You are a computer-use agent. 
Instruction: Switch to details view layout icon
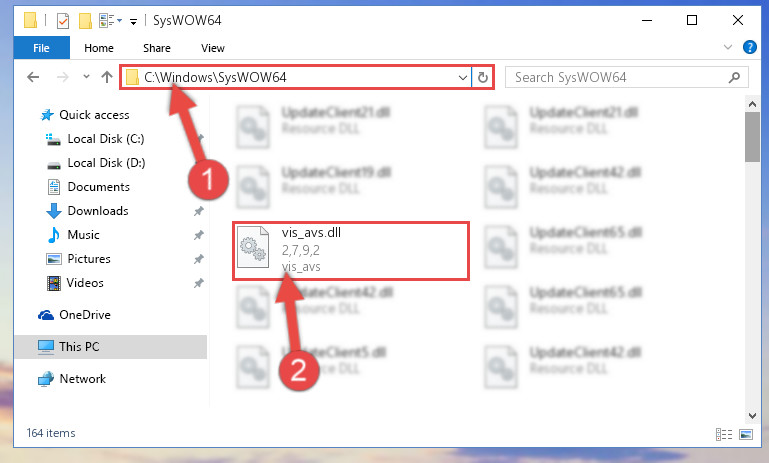pos(724,434)
